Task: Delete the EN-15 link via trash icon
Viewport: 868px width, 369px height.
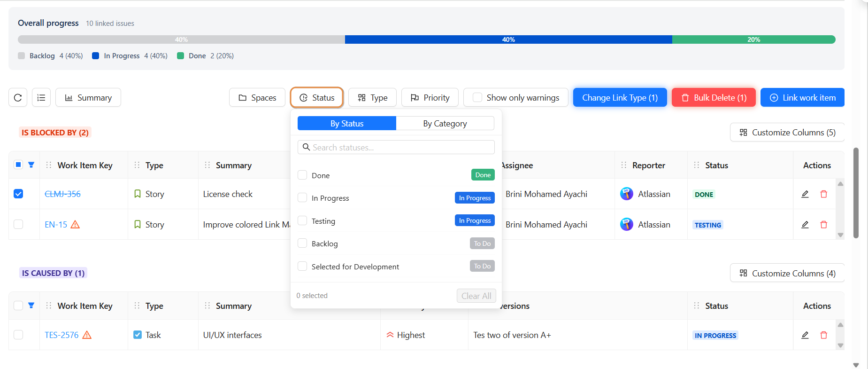Action: click(823, 225)
